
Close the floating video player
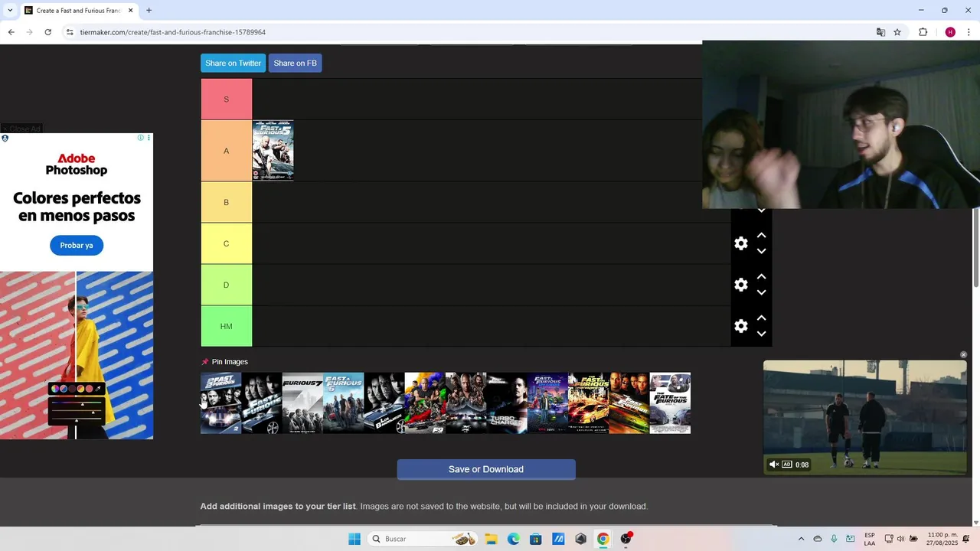(x=963, y=354)
